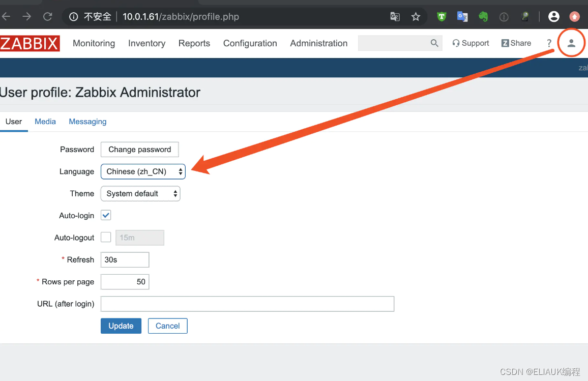
Task: Click the red update arrow icon in browser
Action: [574, 16]
